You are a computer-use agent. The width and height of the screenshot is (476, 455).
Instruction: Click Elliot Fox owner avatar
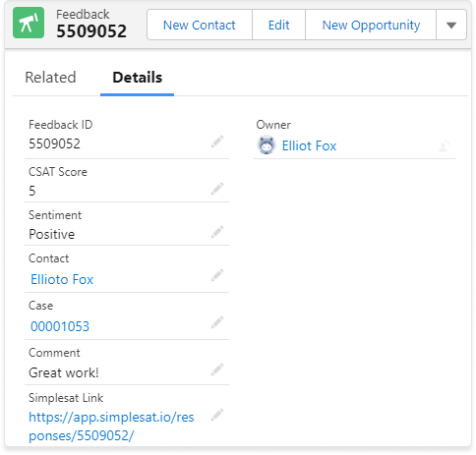266,145
